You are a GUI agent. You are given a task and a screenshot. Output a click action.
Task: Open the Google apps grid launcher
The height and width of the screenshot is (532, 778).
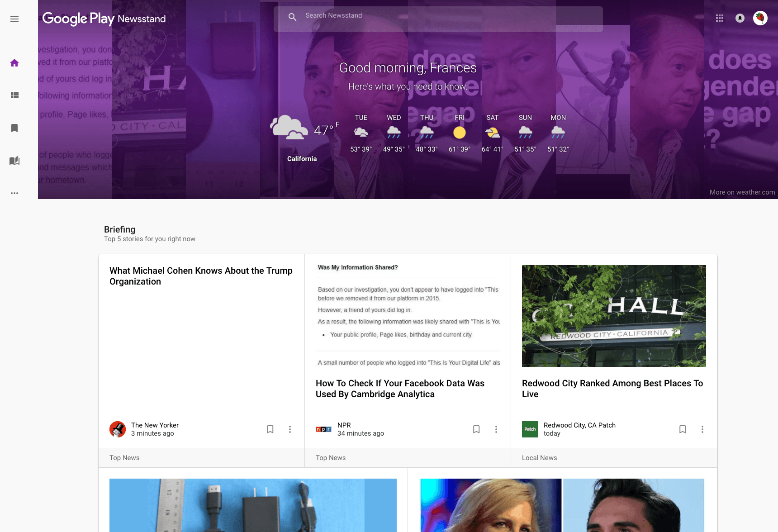[x=720, y=18]
